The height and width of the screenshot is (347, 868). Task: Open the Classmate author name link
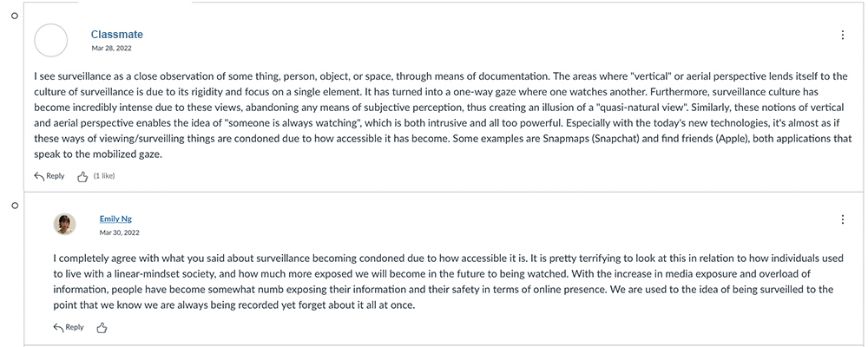click(x=116, y=35)
